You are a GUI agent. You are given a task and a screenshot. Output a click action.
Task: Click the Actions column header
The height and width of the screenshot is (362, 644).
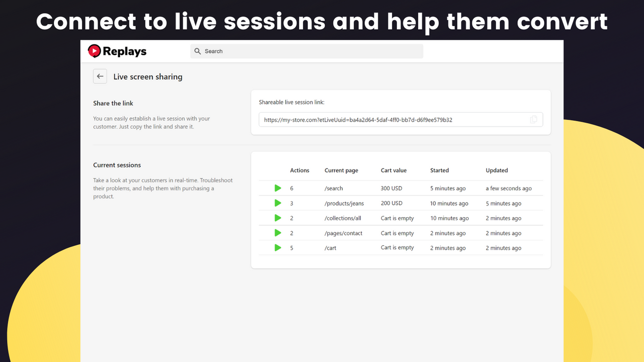point(299,170)
